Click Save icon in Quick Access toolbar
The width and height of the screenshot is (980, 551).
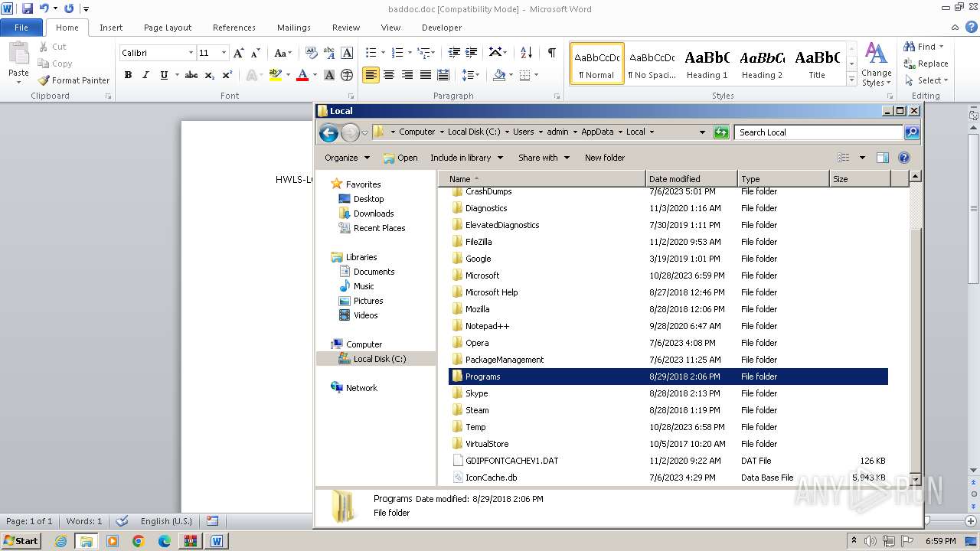[28, 8]
